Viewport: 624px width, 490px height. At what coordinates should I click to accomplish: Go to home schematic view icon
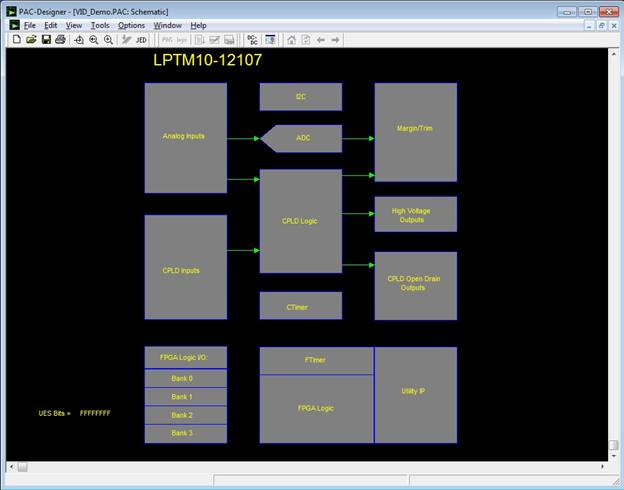pos(292,40)
